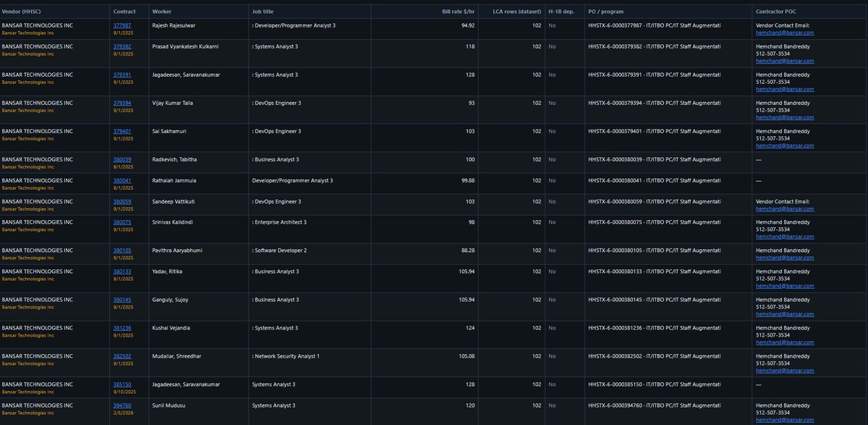
Task: Open contract link 380041
Action: [122, 180]
